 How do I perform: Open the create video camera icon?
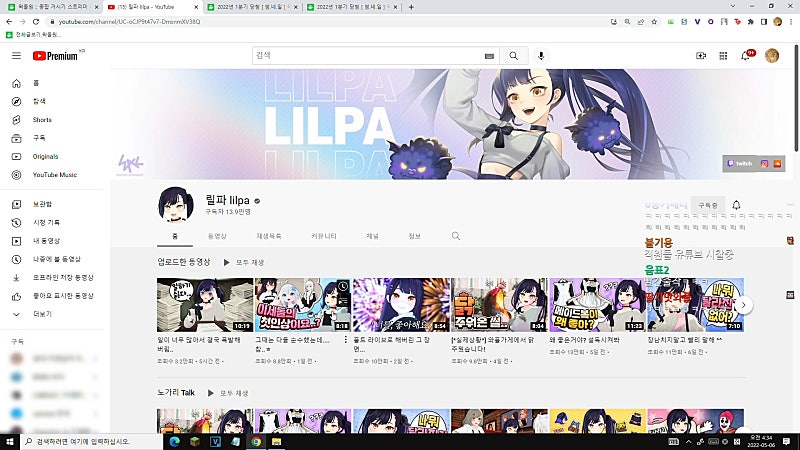click(x=701, y=56)
